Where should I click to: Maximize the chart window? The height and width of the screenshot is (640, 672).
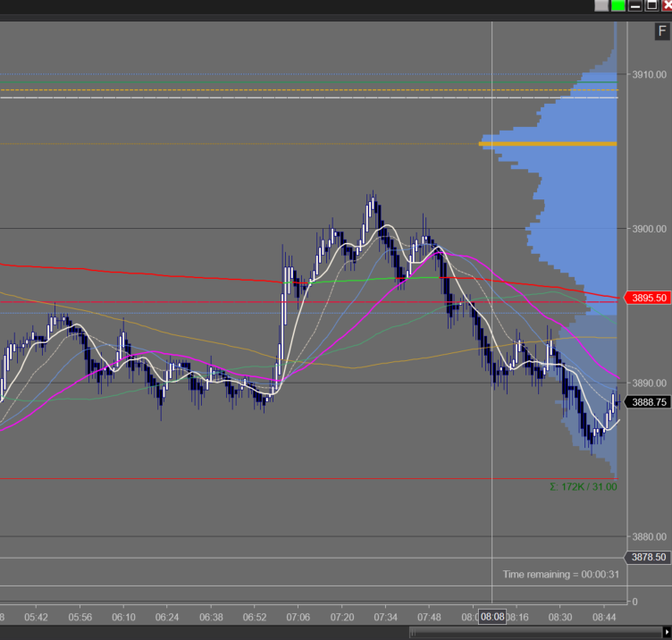pyautogui.click(x=651, y=5)
